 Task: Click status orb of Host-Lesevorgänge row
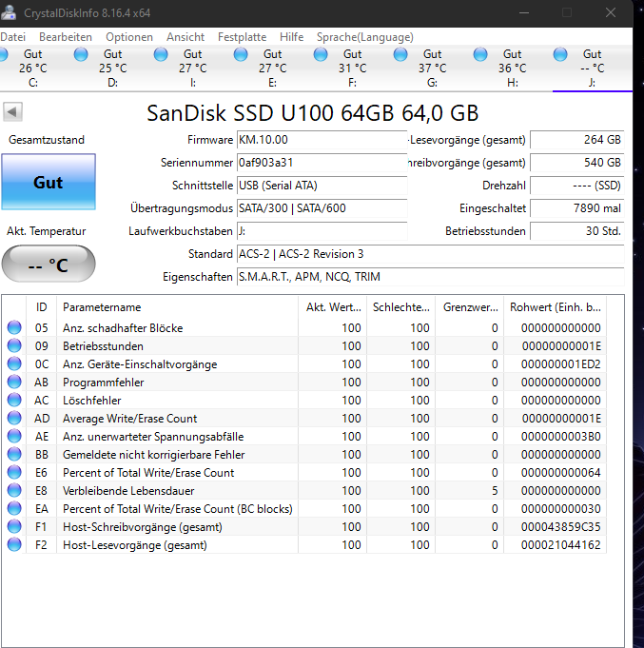point(14,544)
